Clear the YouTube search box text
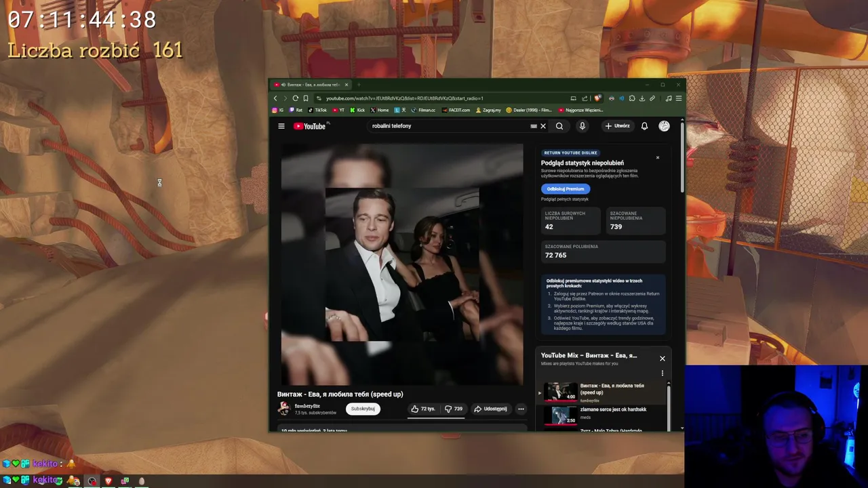 pos(543,126)
